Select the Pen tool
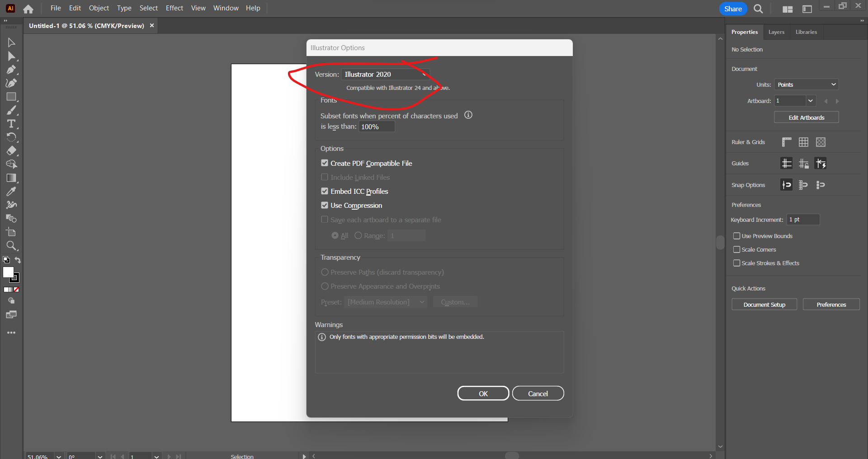 click(x=11, y=70)
